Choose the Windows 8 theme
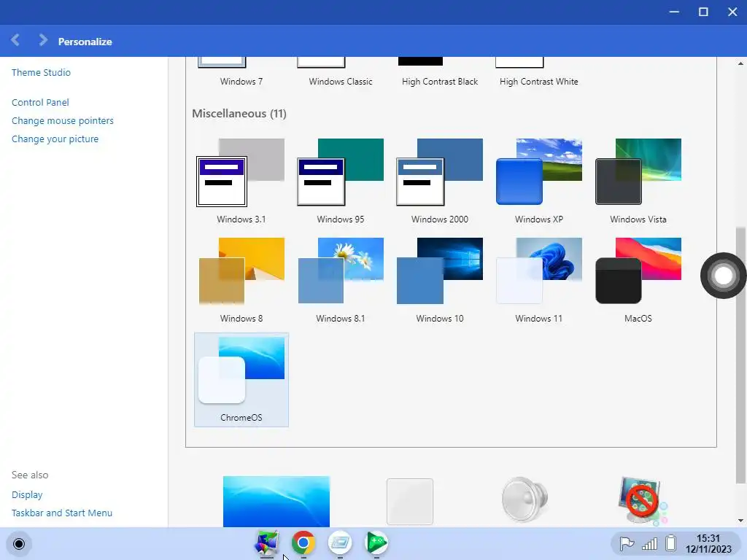The height and width of the screenshot is (560, 747). [x=241, y=281]
